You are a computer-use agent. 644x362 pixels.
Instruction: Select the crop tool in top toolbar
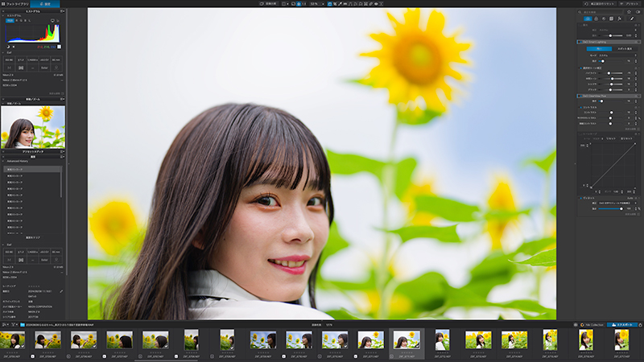tap(335, 4)
